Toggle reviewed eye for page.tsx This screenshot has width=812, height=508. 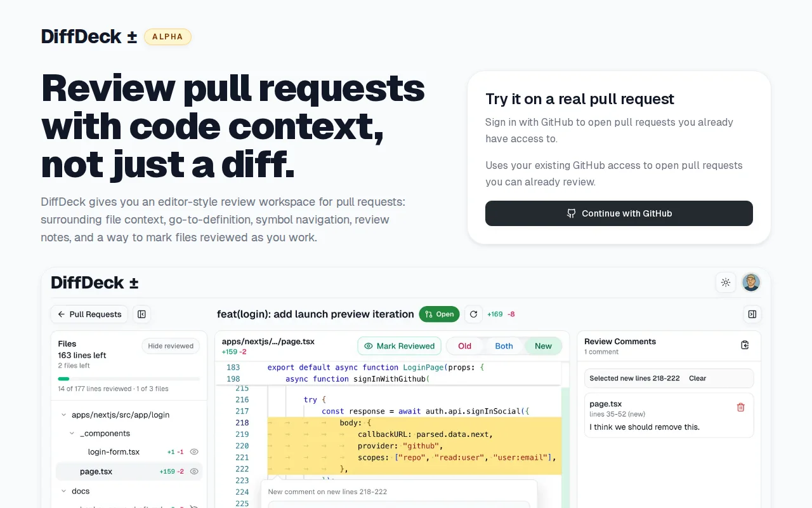(x=195, y=472)
